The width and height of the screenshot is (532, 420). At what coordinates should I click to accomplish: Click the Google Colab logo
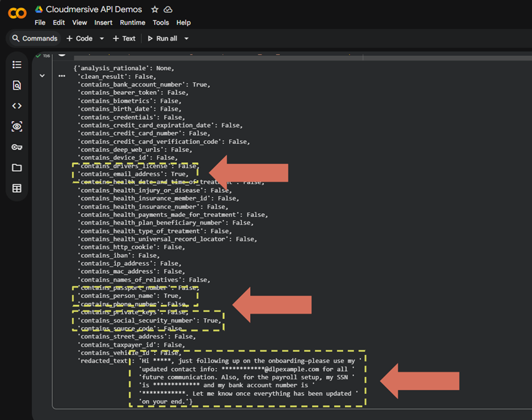pos(17,13)
